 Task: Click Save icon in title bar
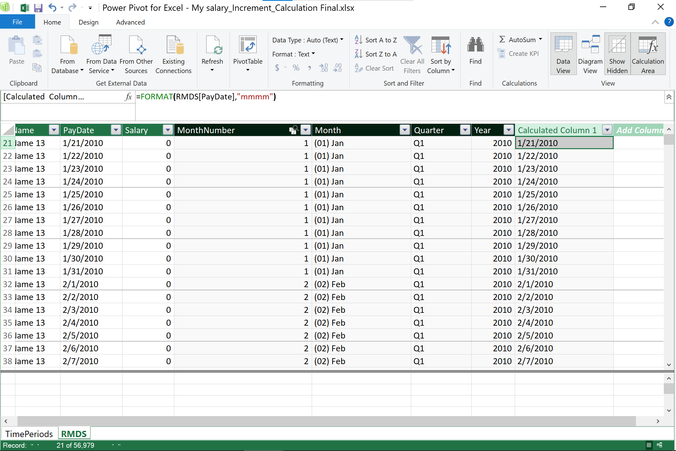pos(38,8)
